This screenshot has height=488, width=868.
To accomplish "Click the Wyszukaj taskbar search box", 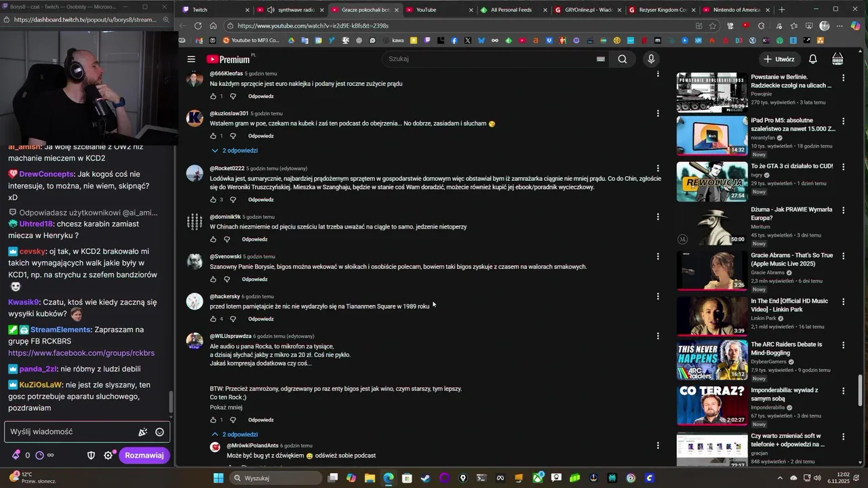I will coord(275,478).
